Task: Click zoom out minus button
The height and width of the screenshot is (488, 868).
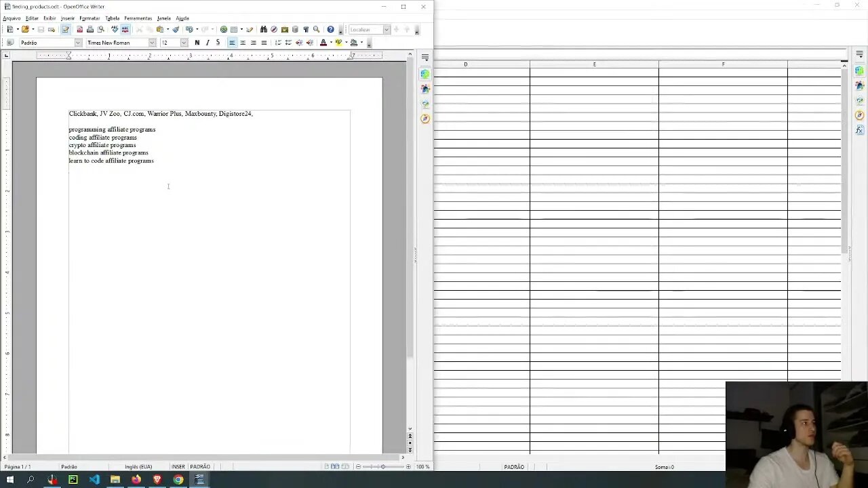Action: 358,467
